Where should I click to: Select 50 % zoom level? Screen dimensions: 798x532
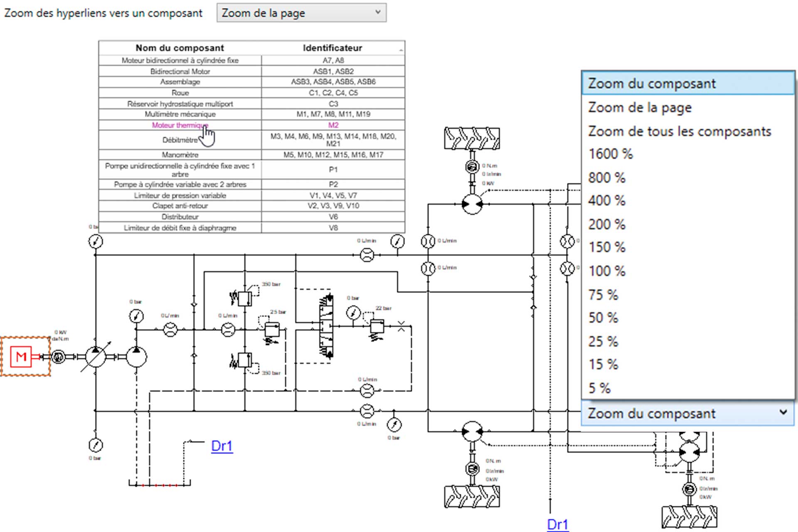(688, 318)
